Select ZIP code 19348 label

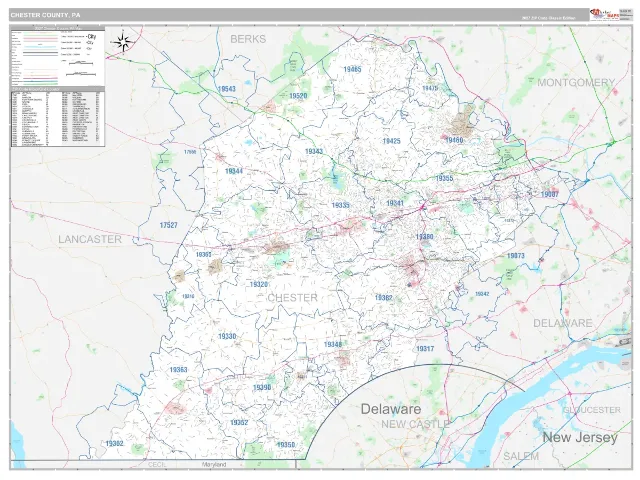333,344
